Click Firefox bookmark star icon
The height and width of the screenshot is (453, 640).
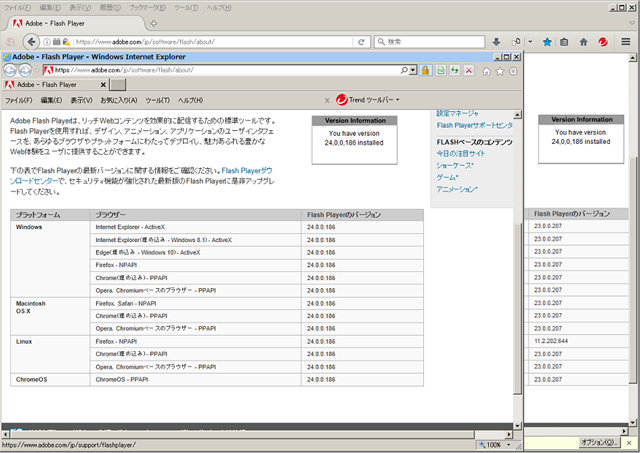click(x=547, y=42)
